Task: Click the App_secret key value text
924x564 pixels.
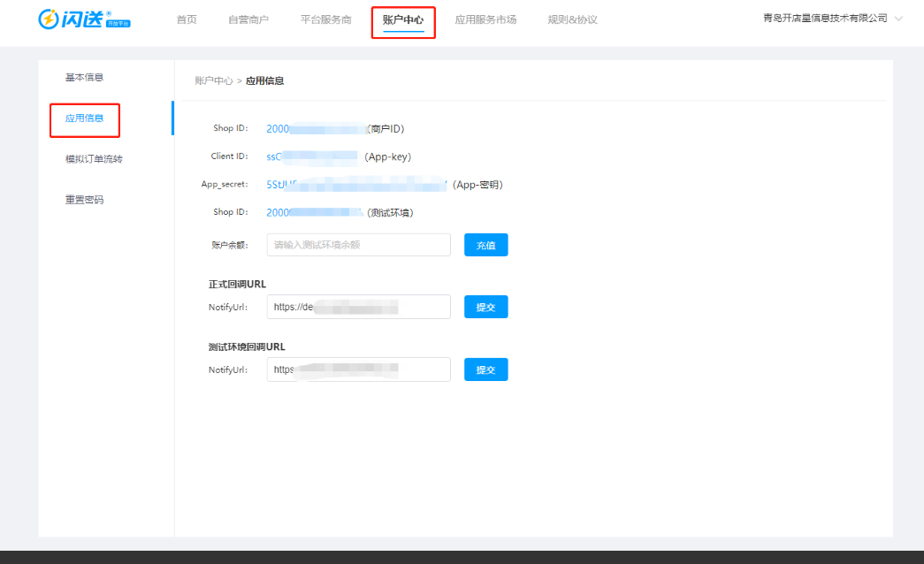Action: [x=357, y=185]
